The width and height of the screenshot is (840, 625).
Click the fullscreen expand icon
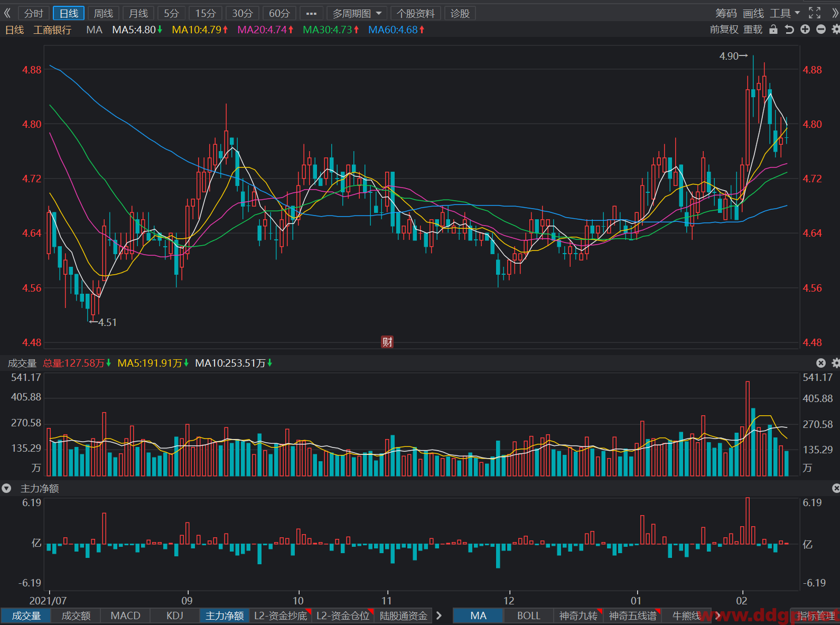[x=815, y=13]
